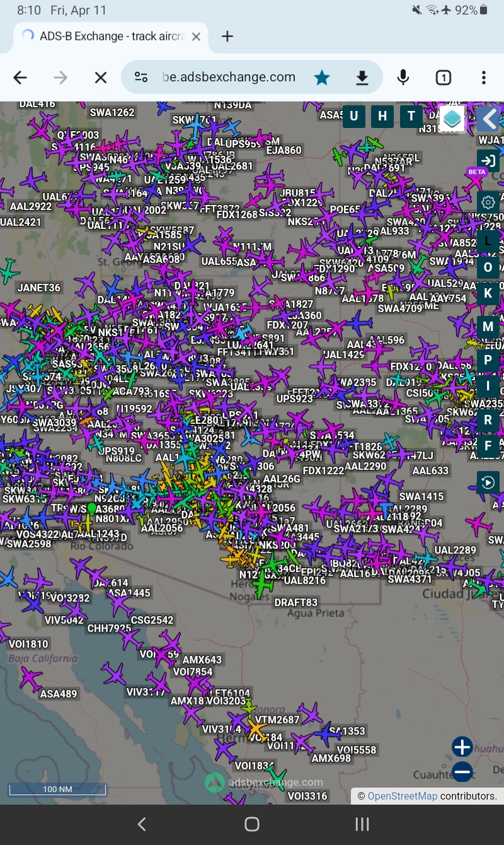This screenshot has height=845, width=504.
Task: Toggle the I isolate button
Action: (x=488, y=387)
